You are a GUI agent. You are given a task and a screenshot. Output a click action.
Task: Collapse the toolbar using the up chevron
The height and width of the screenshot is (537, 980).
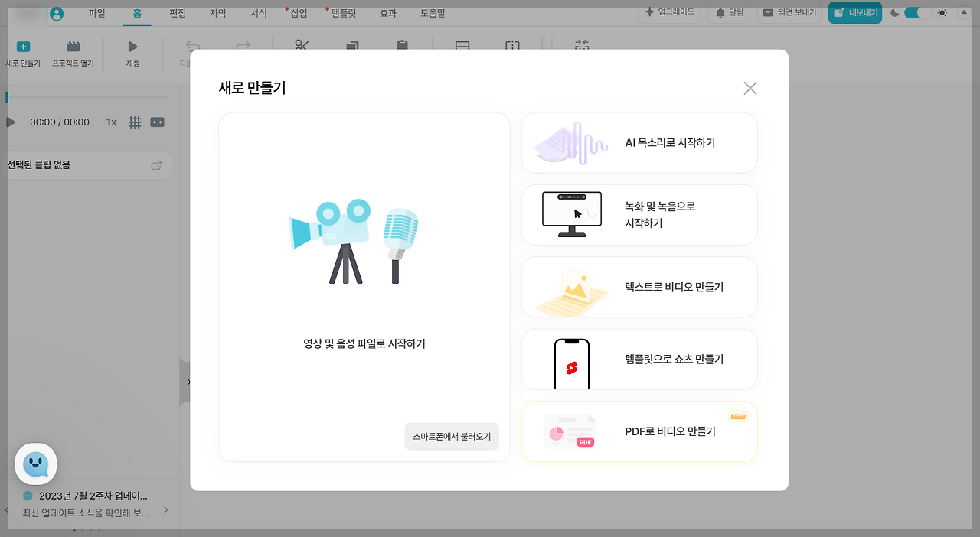click(x=963, y=13)
